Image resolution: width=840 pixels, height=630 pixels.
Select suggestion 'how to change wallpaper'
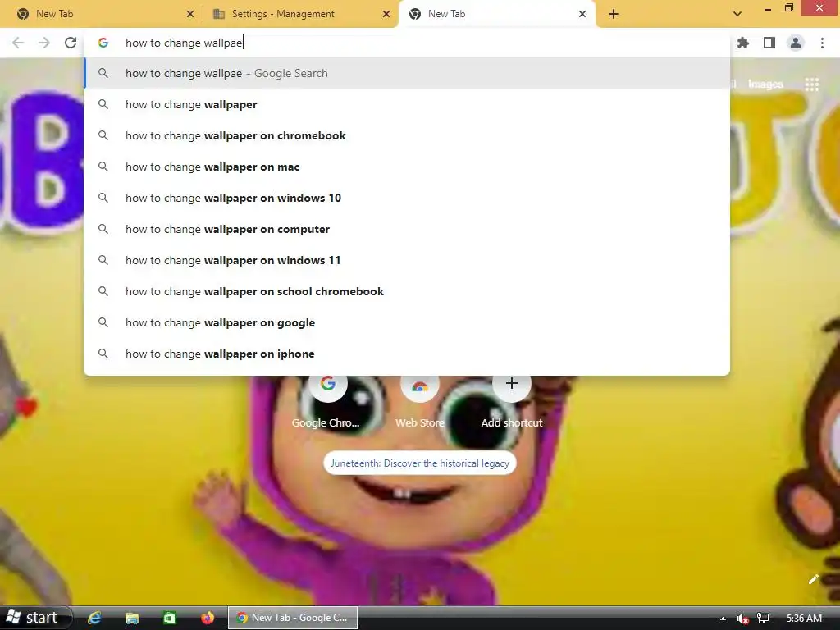point(407,104)
